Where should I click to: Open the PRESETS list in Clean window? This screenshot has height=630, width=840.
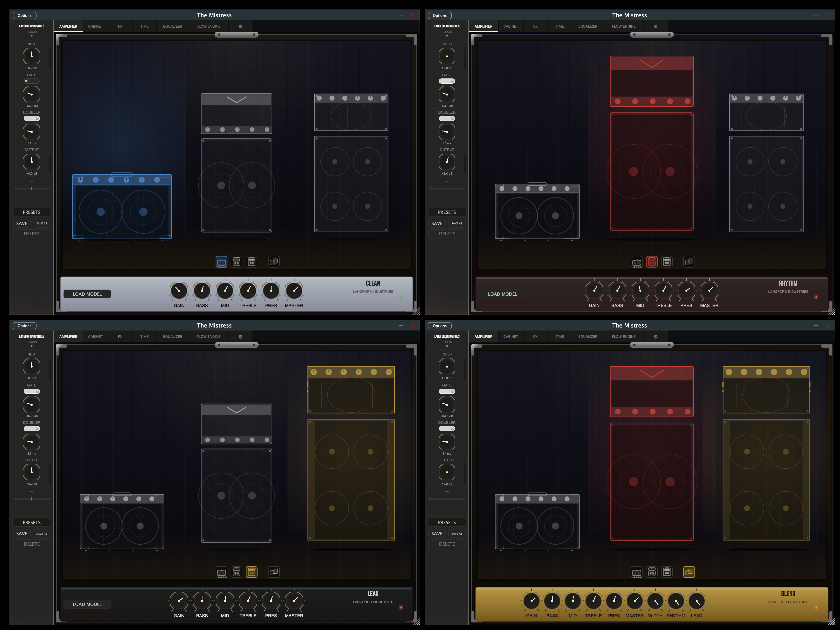32,212
